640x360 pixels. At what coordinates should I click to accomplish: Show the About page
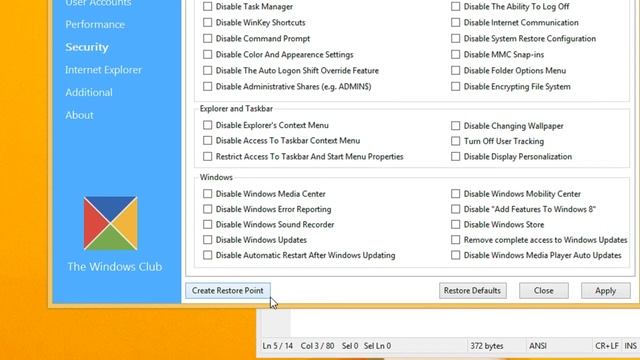[79, 115]
